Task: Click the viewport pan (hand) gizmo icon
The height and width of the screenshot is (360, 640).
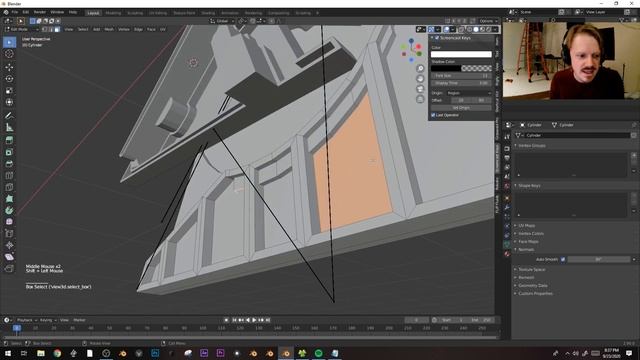Action: [420, 79]
